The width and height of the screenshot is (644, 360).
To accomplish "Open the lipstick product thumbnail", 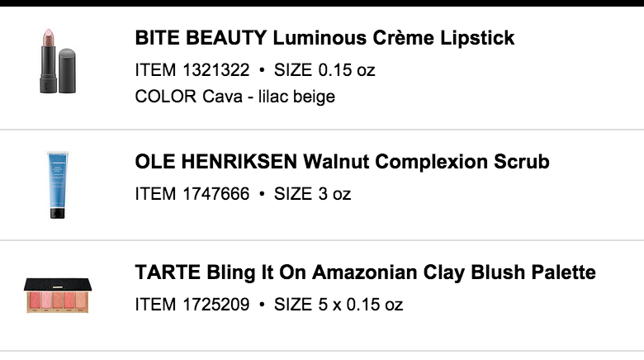I will click(x=58, y=61).
